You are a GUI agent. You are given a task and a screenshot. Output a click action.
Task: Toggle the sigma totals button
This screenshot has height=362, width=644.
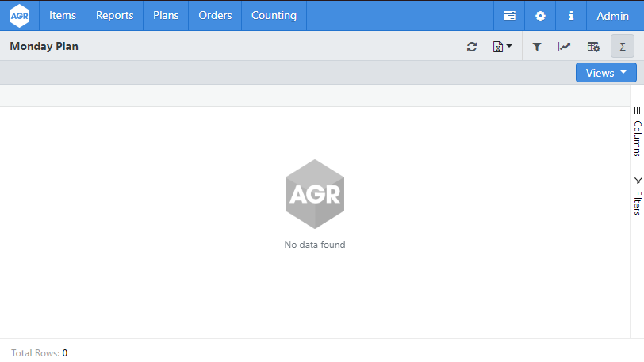(623, 47)
